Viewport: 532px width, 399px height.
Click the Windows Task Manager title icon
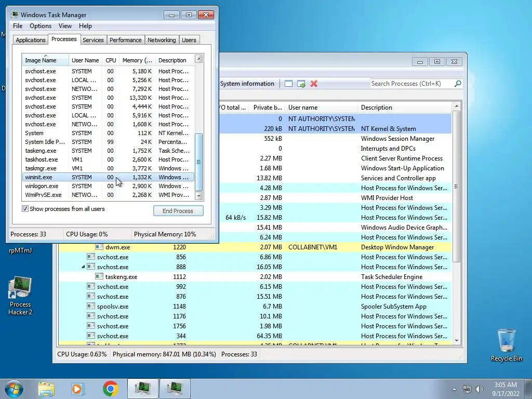tap(14, 15)
